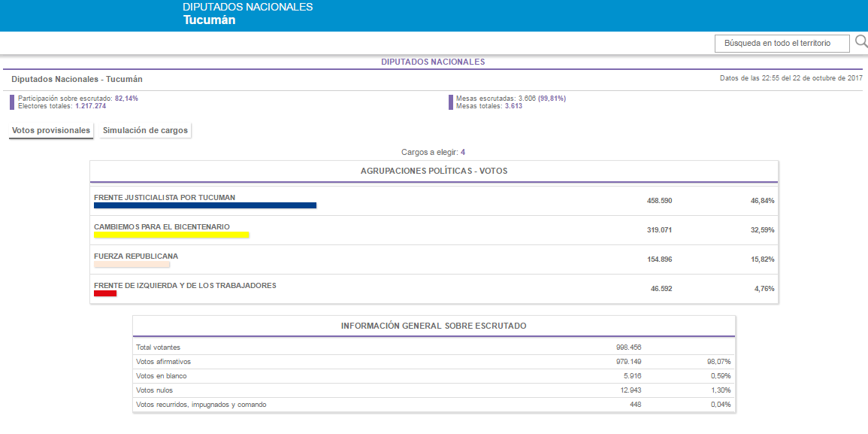Click 'Votos recurridos, impugnados y comando' label
Screen dimensions: 868x434
(x=201, y=405)
